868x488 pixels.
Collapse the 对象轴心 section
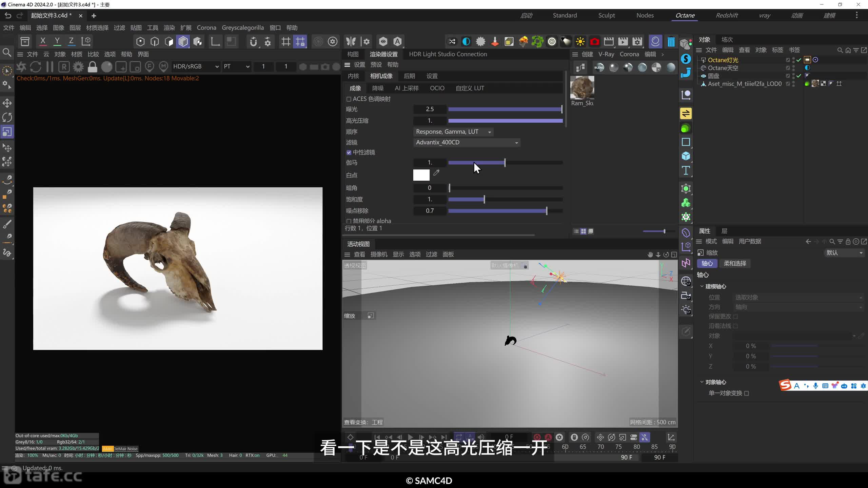click(702, 382)
